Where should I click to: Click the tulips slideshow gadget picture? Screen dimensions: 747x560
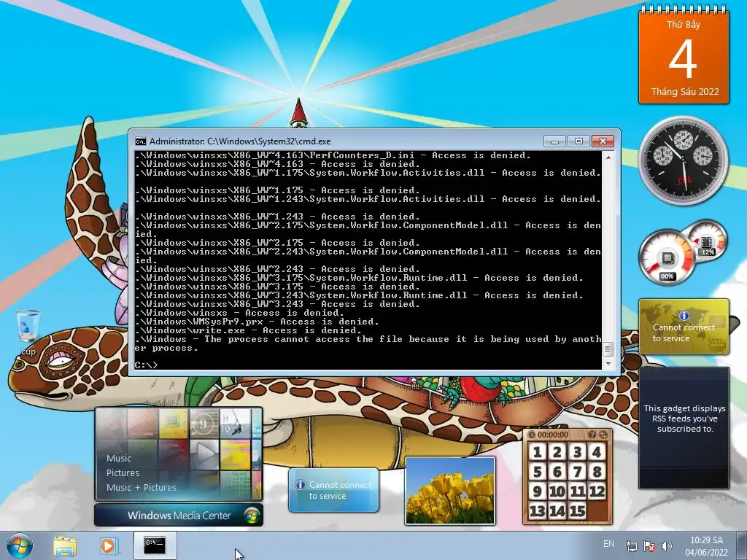[x=450, y=491]
